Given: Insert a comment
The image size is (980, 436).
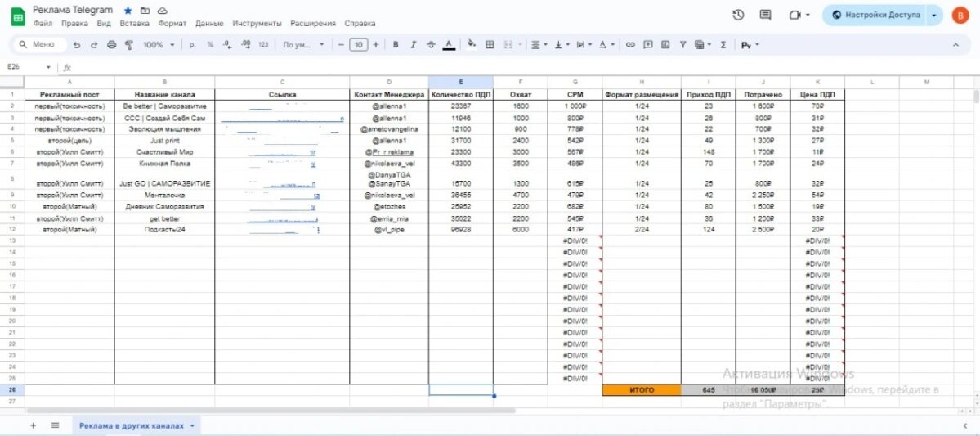Looking at the screenshot, I should pos(648,44).
